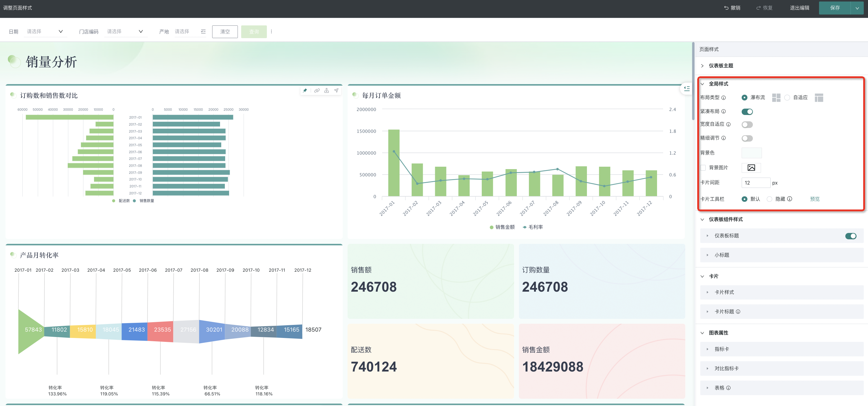Open the 产地 filter list icon
Image resolution: width=868 pixels, height=406 pixels.
pos(203,32)
